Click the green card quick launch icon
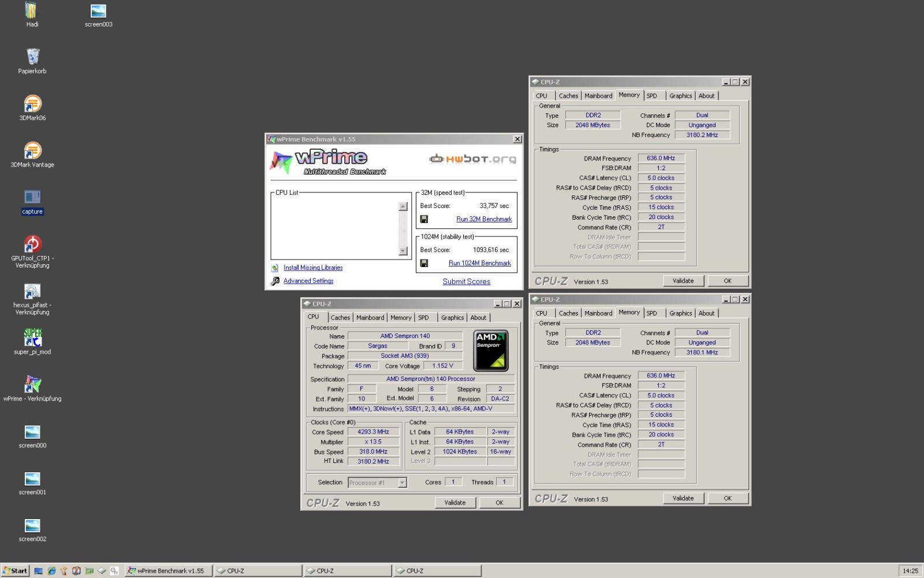Viewport: 924px width, 578px height. pyautogui.click(x=89, y=570)
